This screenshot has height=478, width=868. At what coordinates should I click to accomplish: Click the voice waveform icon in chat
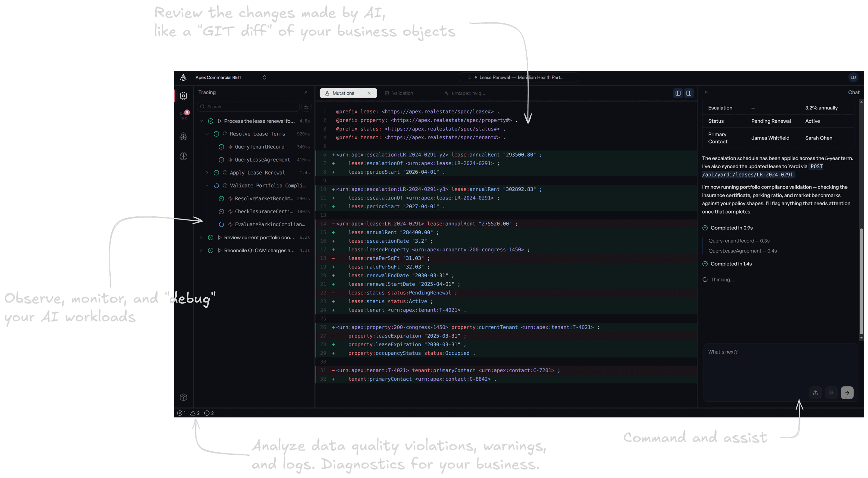[x=831, y=393]
